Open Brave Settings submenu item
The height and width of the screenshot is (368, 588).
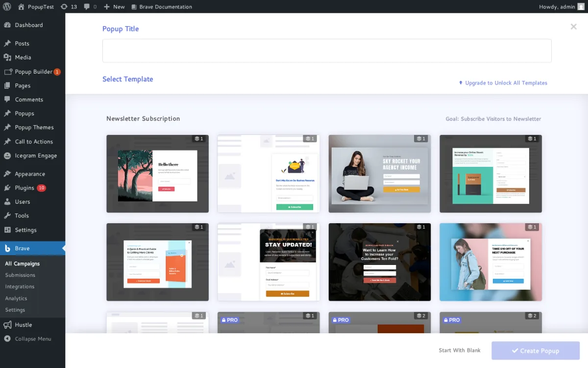(15, 310)
